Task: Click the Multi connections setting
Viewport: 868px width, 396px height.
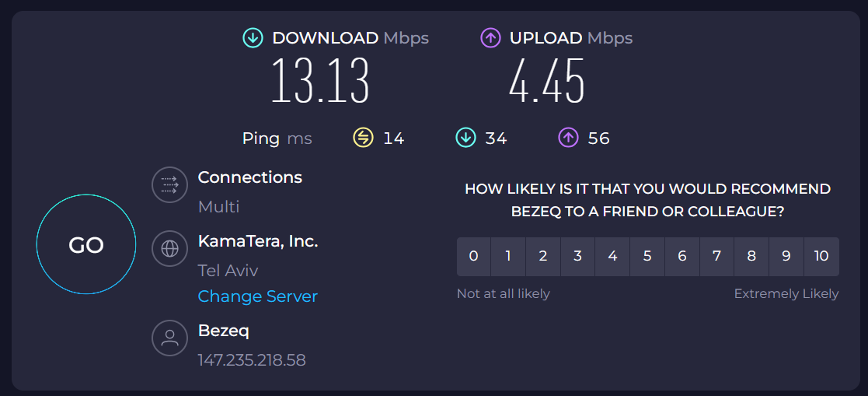Action: (218, 207)
